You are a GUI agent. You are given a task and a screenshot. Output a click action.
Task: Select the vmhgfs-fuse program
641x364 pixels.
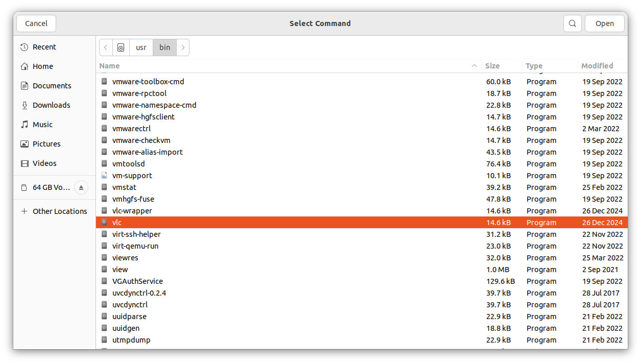[362, 199]
